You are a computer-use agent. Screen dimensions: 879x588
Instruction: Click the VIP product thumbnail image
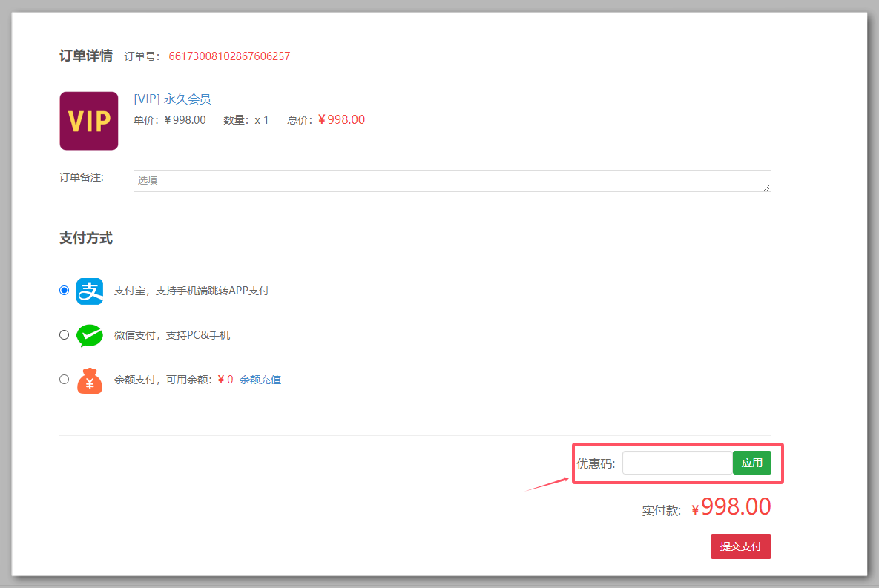[x=89, y=121]
